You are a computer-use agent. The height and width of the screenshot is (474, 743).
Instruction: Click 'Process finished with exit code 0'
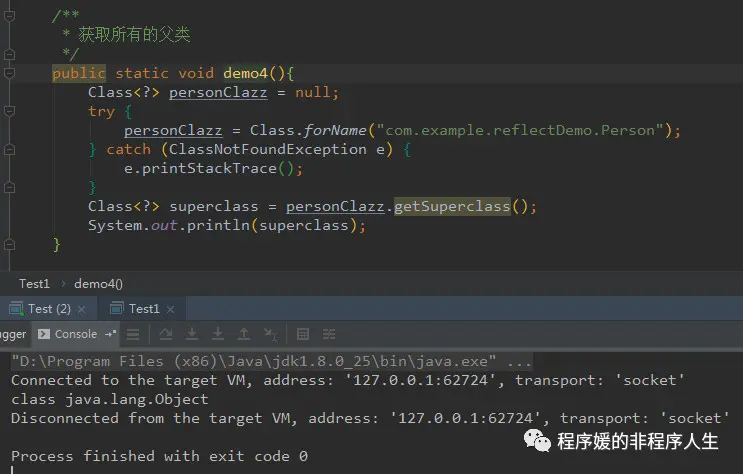pyautogui.click(x=159, y=456)
